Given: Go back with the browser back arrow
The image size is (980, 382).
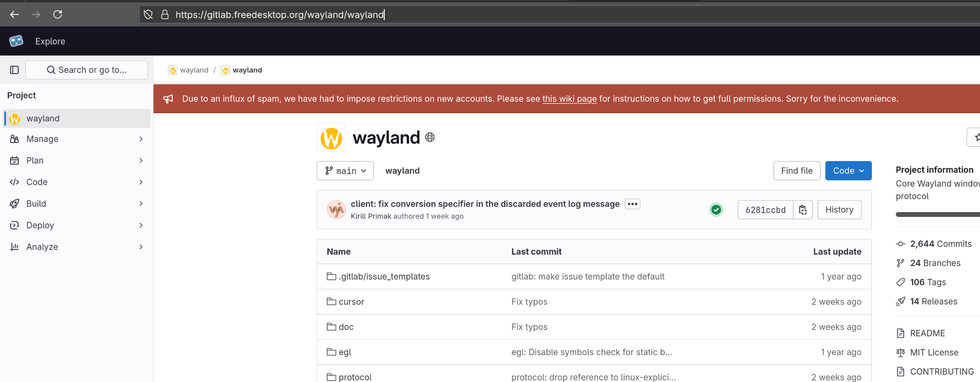Looking at the screenshot, I should 14,14.
